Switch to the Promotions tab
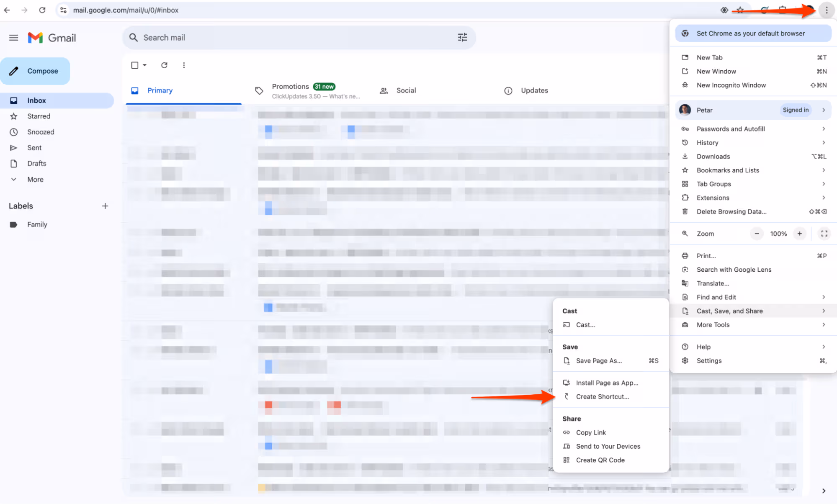837x504 pixels. (x=291, y=86)
